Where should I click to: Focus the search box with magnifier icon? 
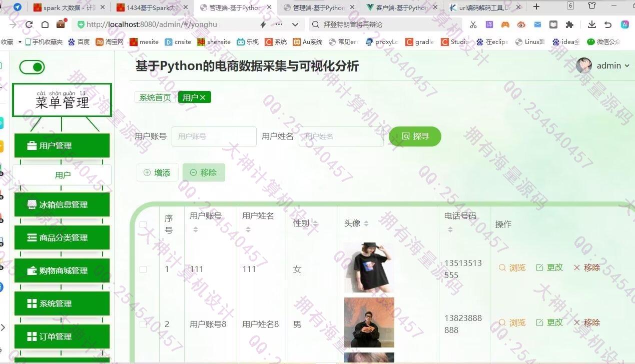[384, 24]
